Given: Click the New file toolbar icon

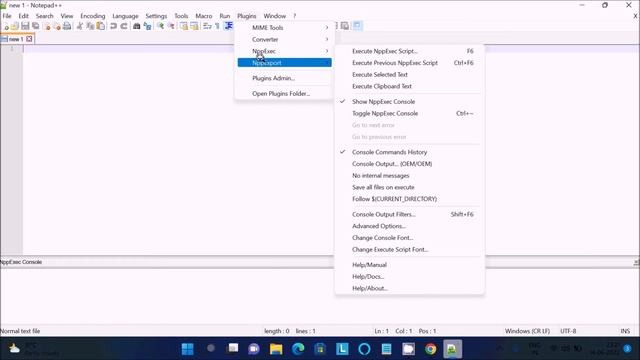Looking at the screenshot, I should coord(6,27).
